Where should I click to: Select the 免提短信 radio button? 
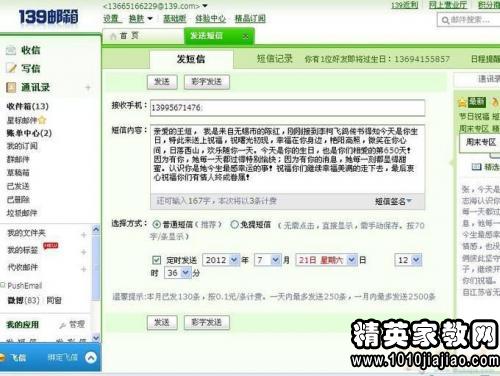[234, 225]
